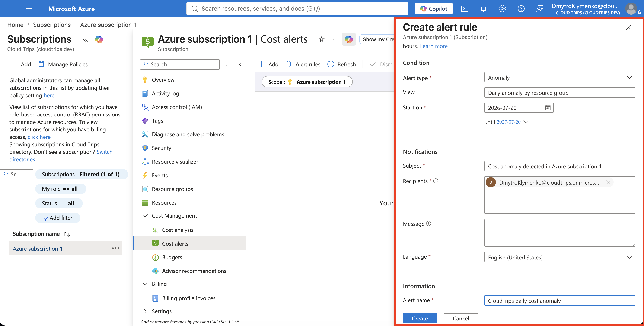Screen dimensions: 644x326
Task: Click into the Message text area
Action: pos(559,233)
